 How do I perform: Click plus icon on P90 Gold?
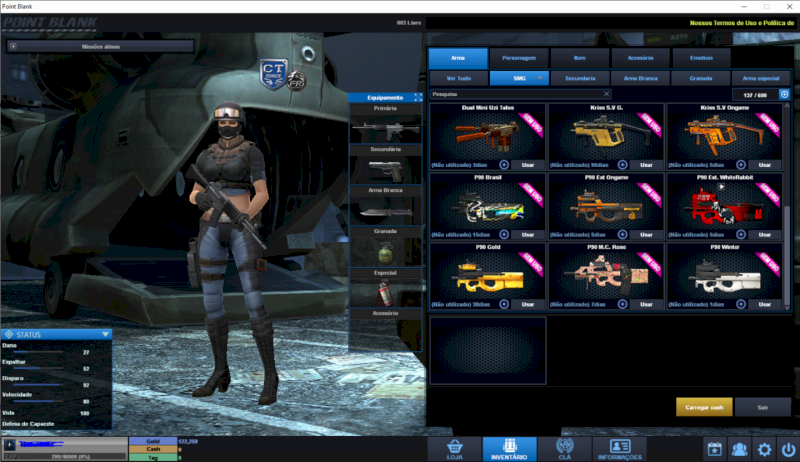[x=504, y=304]
